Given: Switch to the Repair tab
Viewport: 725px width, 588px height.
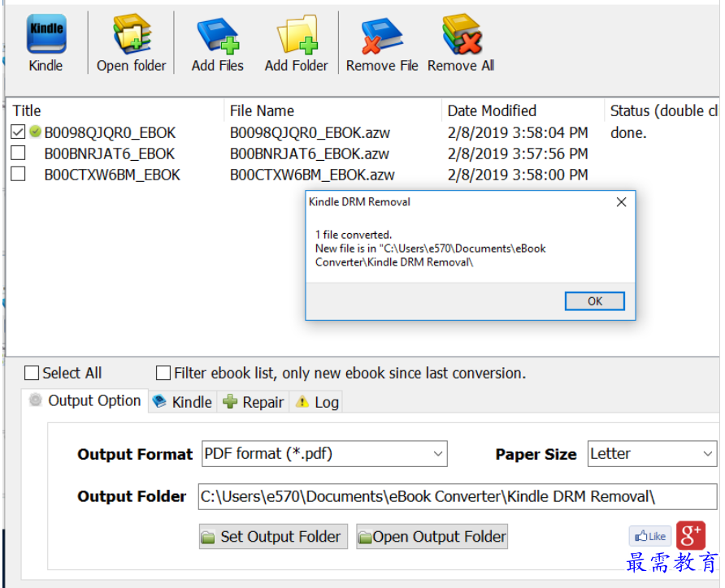Looking at the screenshot, I should 254,402.
